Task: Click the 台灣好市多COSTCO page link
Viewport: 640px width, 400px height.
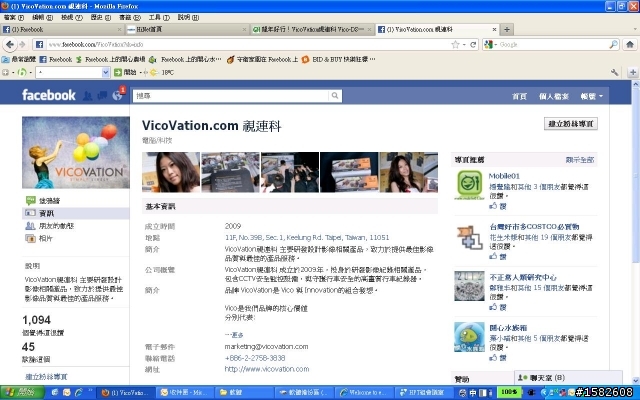Action: (534, 227)
